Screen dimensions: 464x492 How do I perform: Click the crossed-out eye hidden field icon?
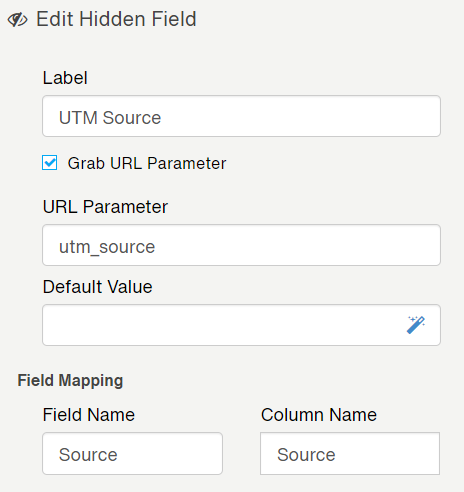point(17,20)
